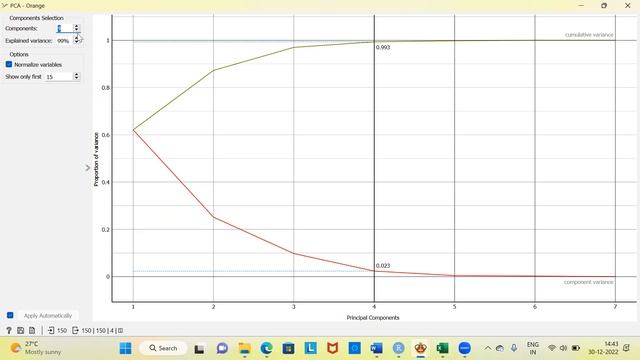Click the output data icon in status bar
The width and height of the screenshot is (640, 360).
(x=75, y=331)
